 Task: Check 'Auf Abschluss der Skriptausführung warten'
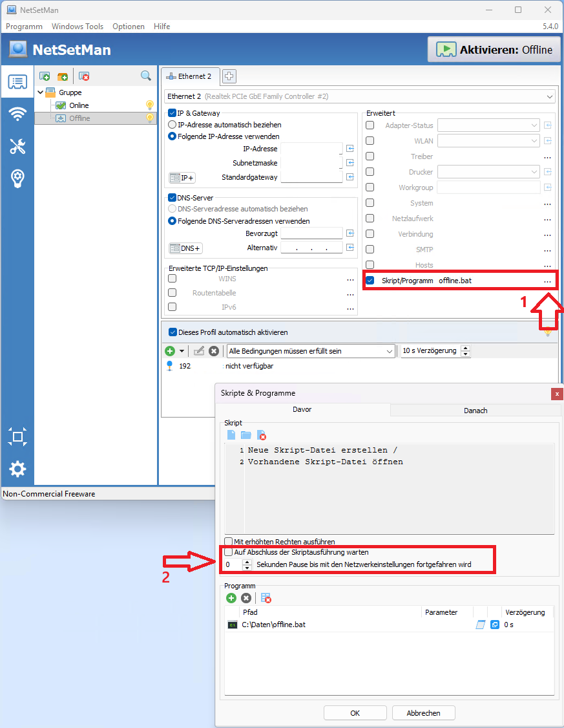click(x=228, y=553)
